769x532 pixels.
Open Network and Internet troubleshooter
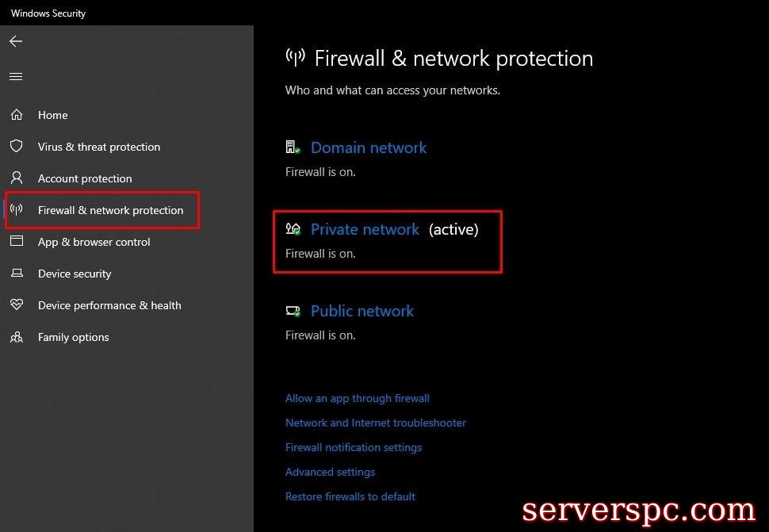[376, 423]
